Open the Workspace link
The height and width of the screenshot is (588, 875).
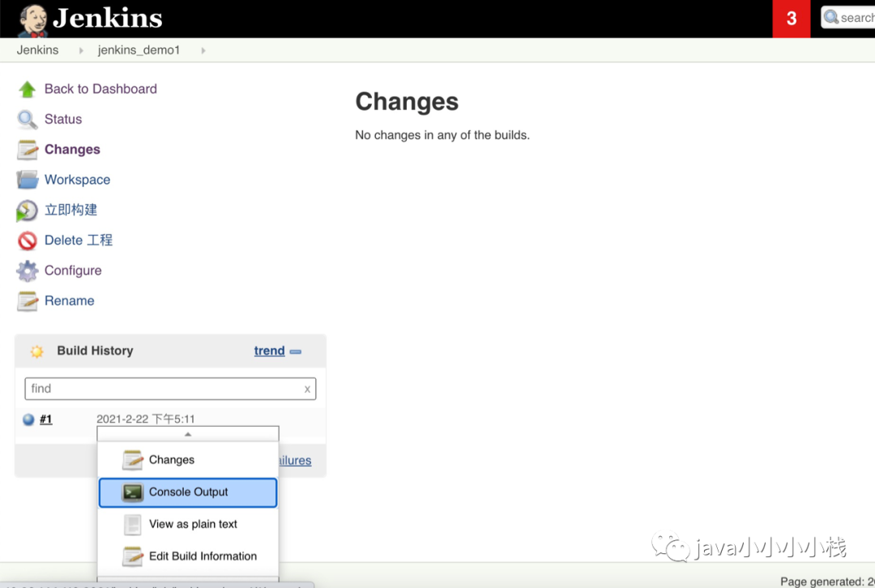coord(78,180)
